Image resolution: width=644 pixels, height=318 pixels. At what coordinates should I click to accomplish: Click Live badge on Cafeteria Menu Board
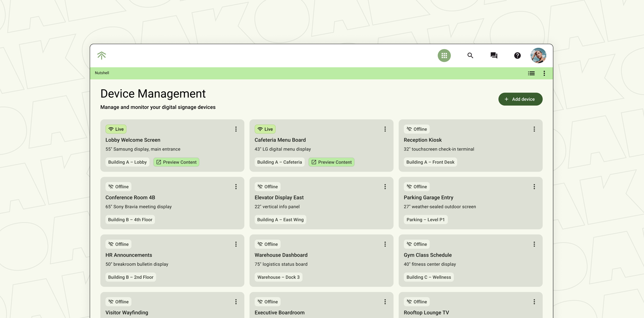pos(265,129)
